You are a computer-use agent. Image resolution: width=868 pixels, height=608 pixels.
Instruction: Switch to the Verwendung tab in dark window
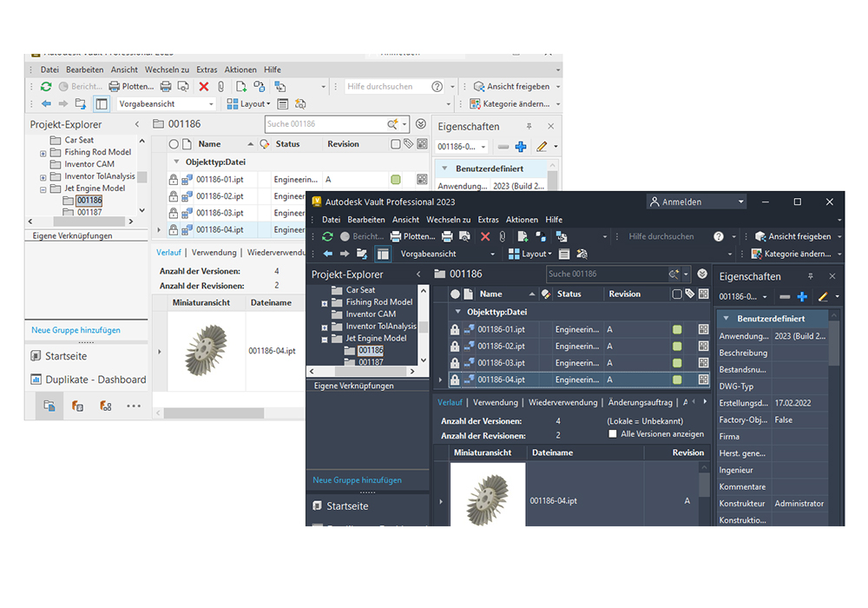click(496, 402)
